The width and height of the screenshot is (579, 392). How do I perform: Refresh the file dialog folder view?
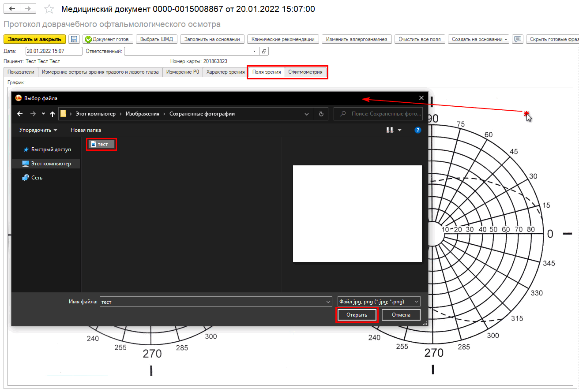pos(321,114)
